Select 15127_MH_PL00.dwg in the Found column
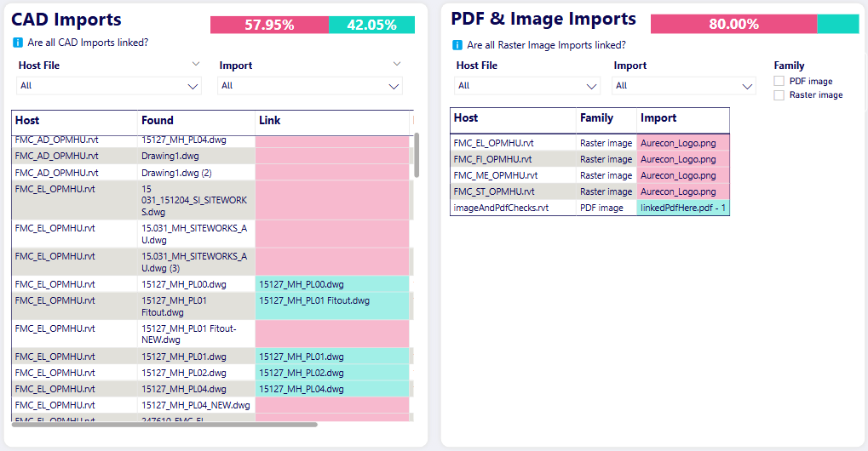The image size is (868, 451). coord(196,284)
